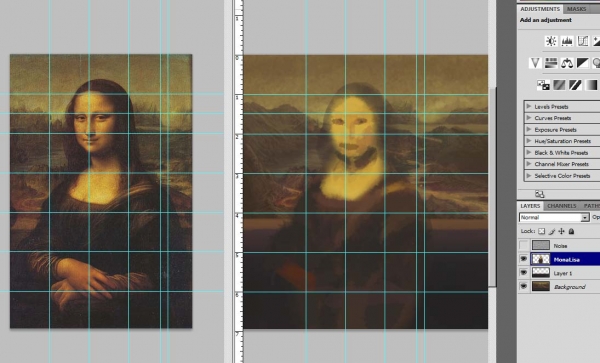
Task: Select the Layer 1 layer
Action: point(563,273)
